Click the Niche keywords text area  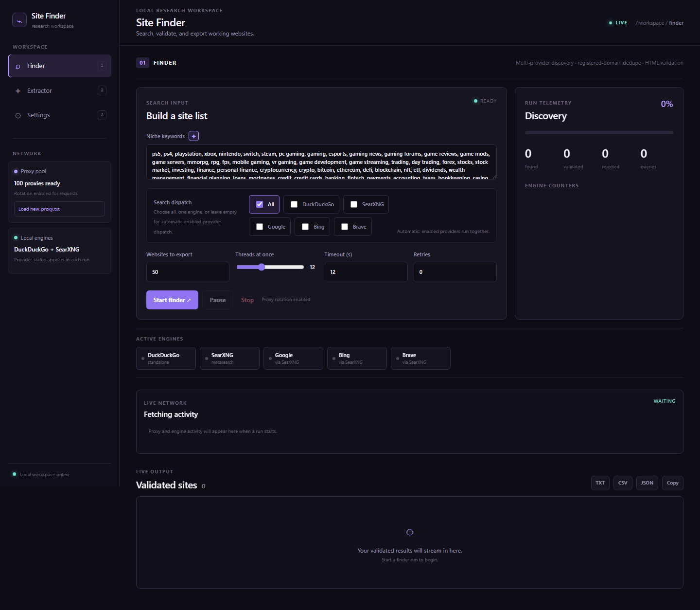coord(321,162)
